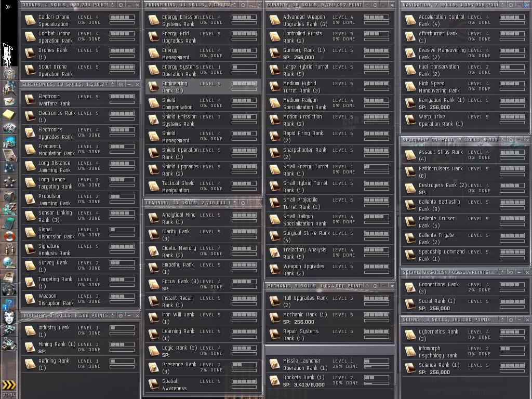Screen dimensions: 532x399
Task: Open the calculator icon
Action: [9, 222]
